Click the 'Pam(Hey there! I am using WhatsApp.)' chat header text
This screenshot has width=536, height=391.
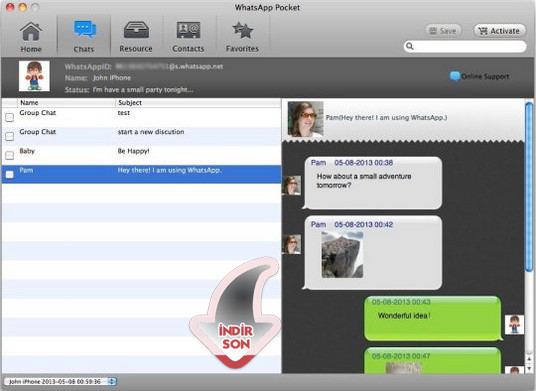click(386, 118)
